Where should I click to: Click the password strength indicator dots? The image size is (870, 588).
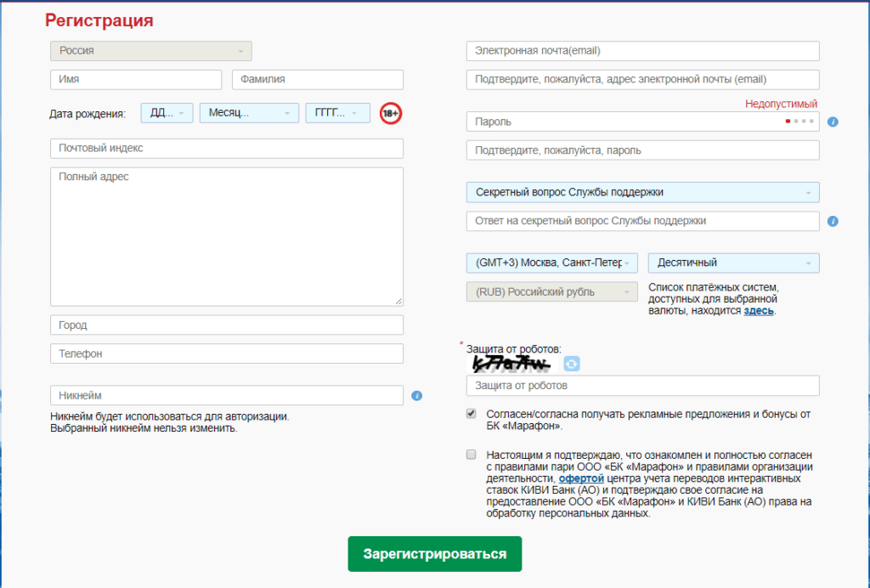799,122
